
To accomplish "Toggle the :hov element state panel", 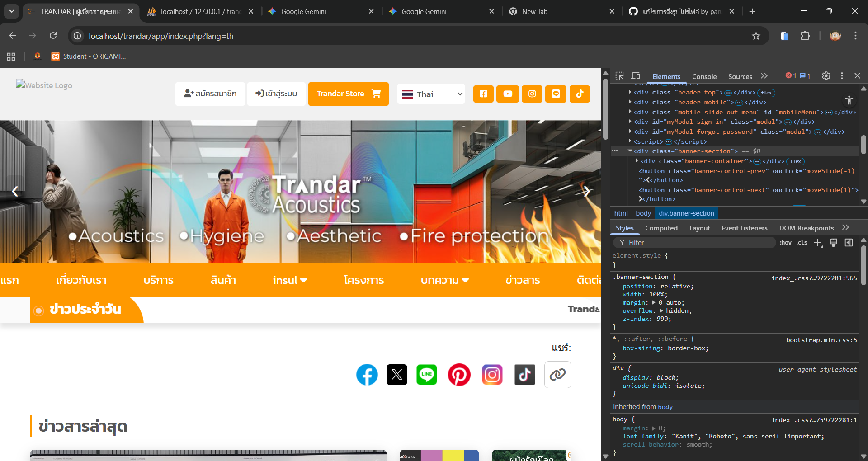I will (x=785, y=243).
